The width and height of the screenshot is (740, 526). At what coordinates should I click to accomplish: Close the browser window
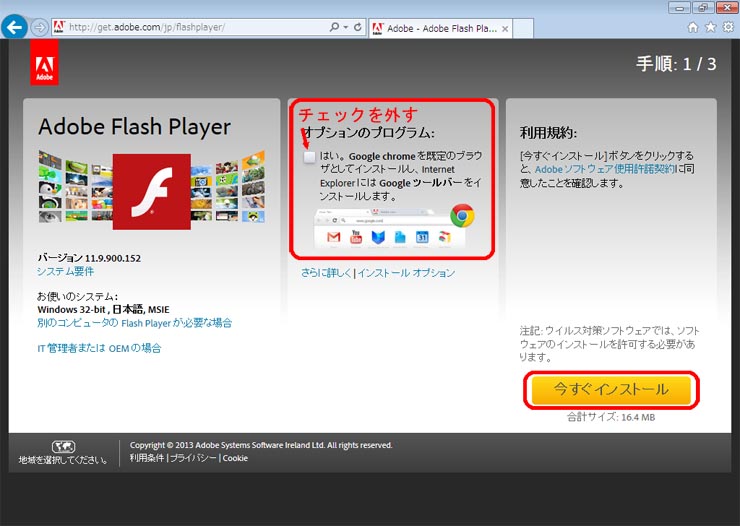pos(727,7)
